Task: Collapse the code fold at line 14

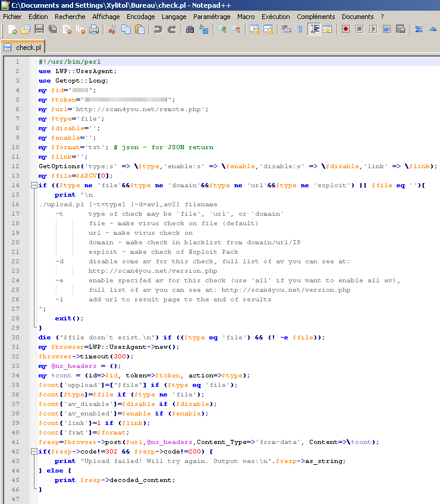Action: point(34,185)
